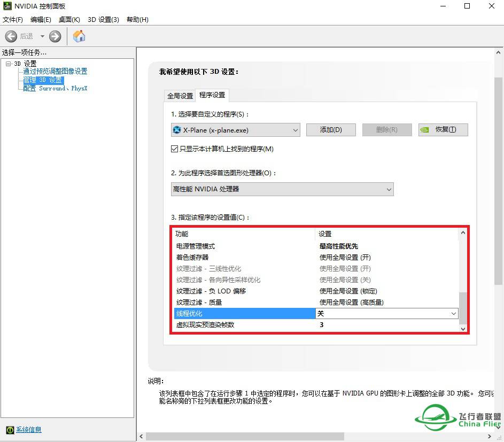Open the 3D 设置(3) menu
The image size is (504, 442).
click(103, 20)
